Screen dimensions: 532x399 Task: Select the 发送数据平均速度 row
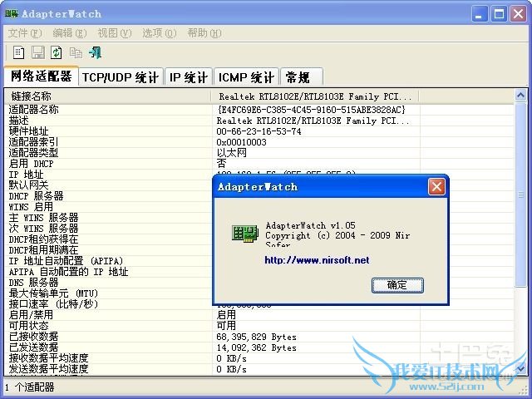pos(259,369)
